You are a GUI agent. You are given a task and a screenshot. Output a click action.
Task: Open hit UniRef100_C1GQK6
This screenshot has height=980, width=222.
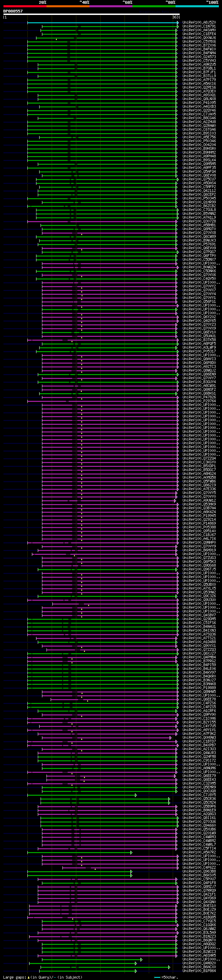(199, 924)
